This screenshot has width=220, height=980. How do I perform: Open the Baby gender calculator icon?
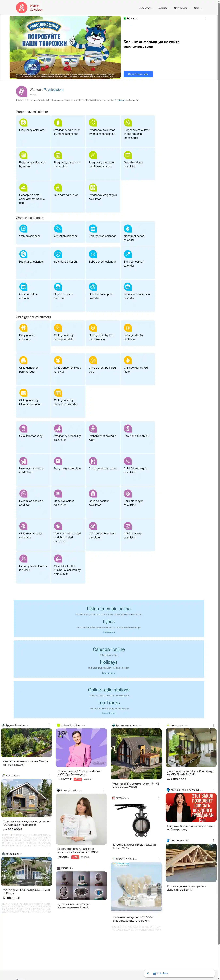[x=23, y=327]
